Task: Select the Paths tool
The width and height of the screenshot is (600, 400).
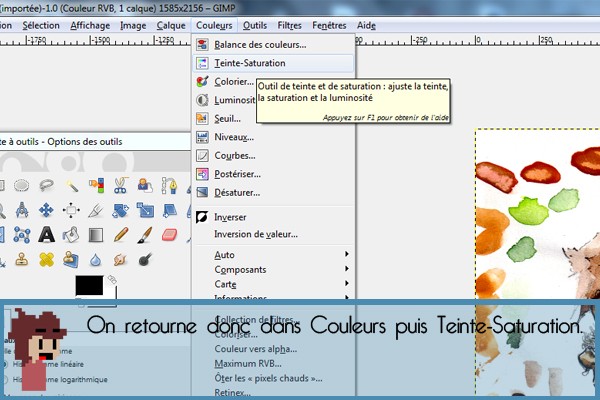Action: click(x=169, y=186)
